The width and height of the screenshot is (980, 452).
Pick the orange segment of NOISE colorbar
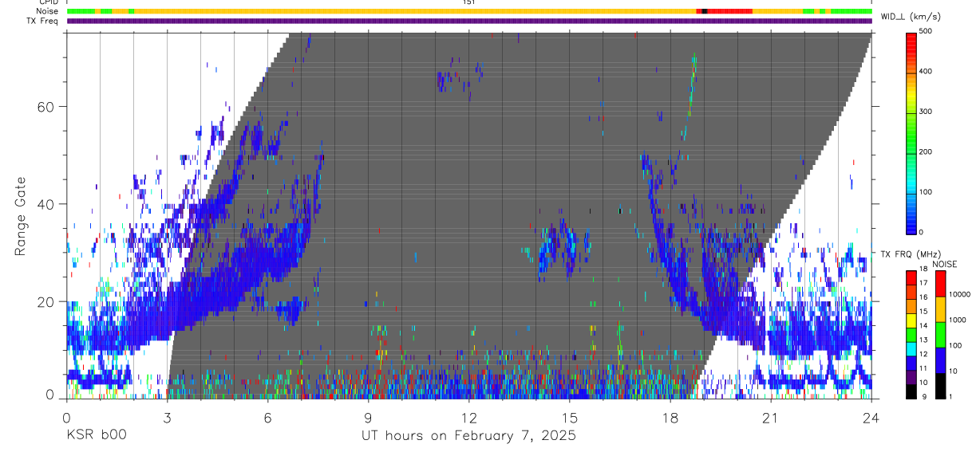(940, 309)
